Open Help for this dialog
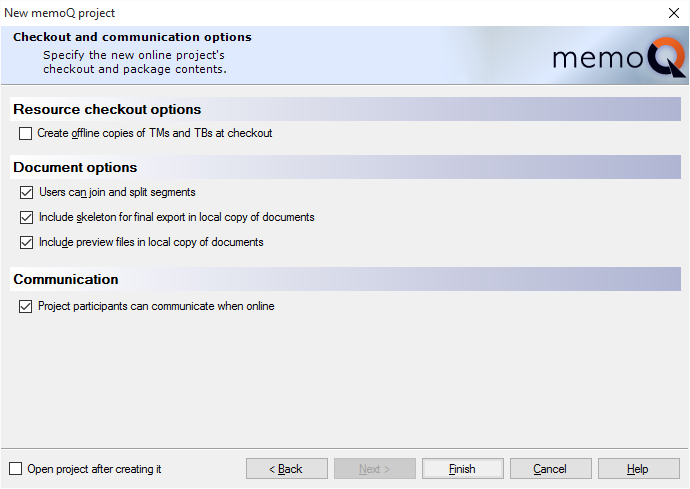 (x=639, y=469)
